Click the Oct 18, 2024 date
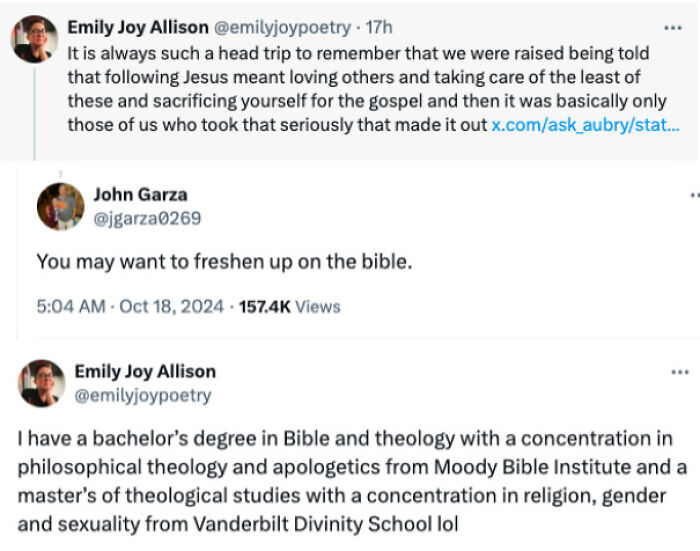 coord(171,306)
